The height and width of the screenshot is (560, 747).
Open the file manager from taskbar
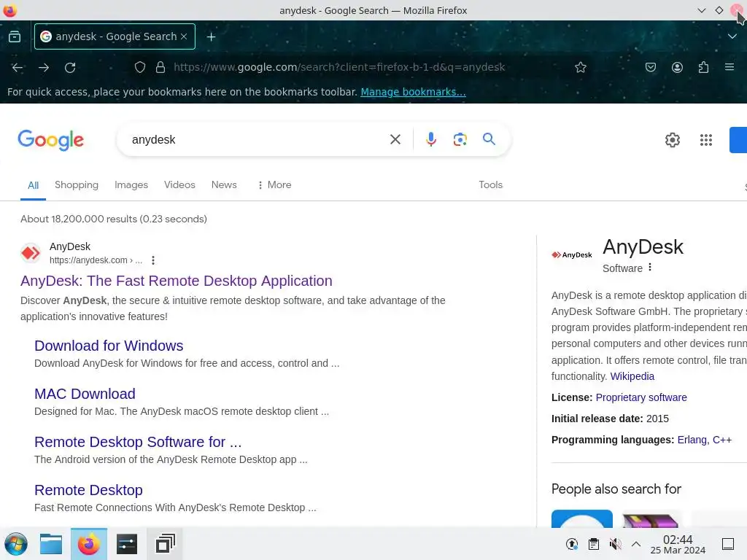[51, 544]
